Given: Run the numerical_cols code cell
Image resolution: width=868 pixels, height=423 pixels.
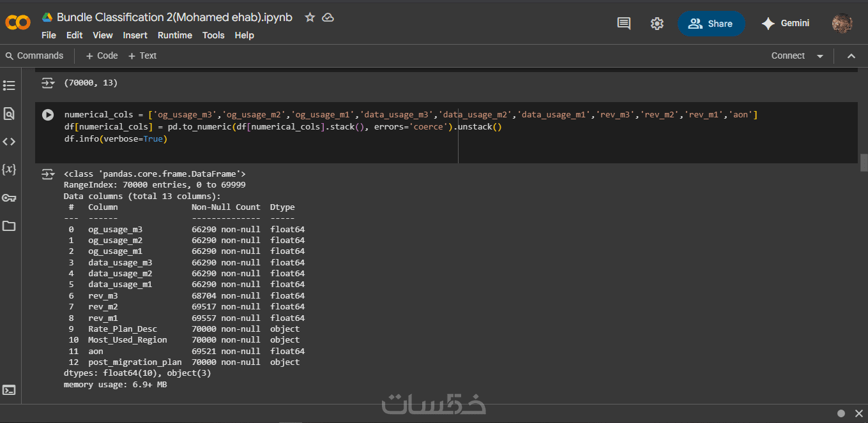Looking at the screenshot, I should coord(48,115).
